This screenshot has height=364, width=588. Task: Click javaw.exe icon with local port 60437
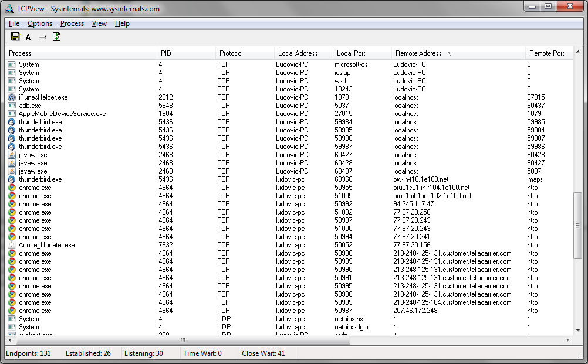point(12,171)
